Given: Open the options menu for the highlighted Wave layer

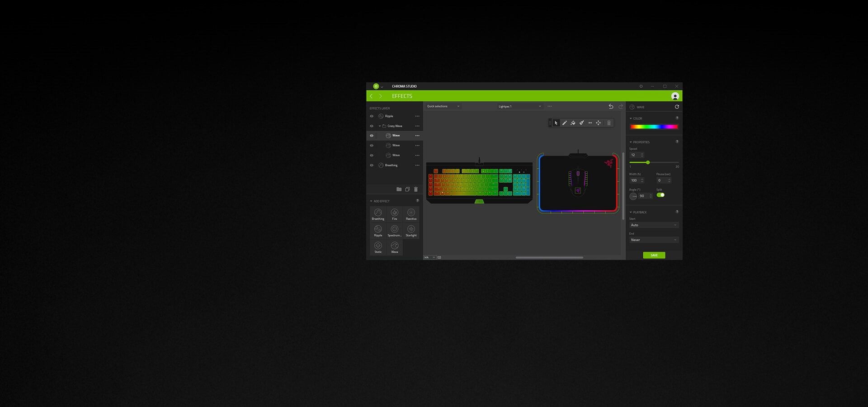Looking at the screenshot, I should (417, 136).
